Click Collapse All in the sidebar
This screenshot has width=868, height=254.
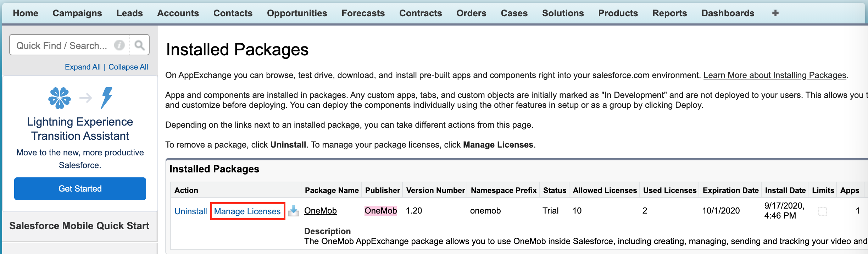tap(128, 67)
